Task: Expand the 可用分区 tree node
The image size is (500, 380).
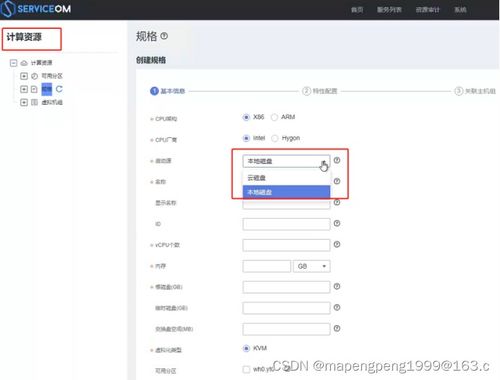Action: [24, 76]
